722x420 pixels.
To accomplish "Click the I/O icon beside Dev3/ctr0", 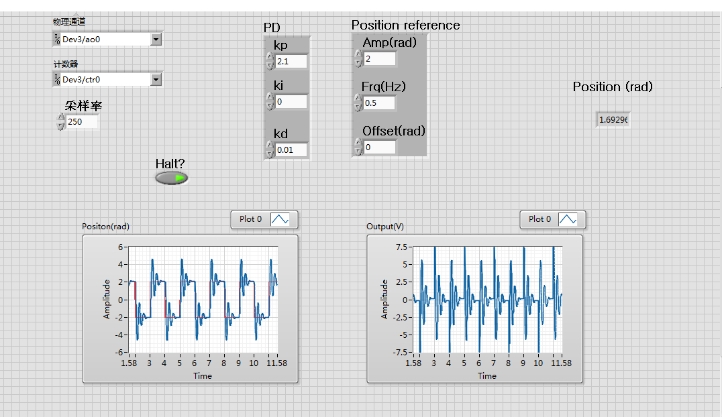I will click(57, 79).
